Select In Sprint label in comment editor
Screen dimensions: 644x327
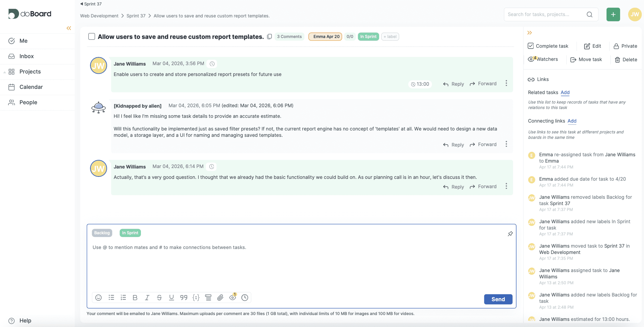130,233
